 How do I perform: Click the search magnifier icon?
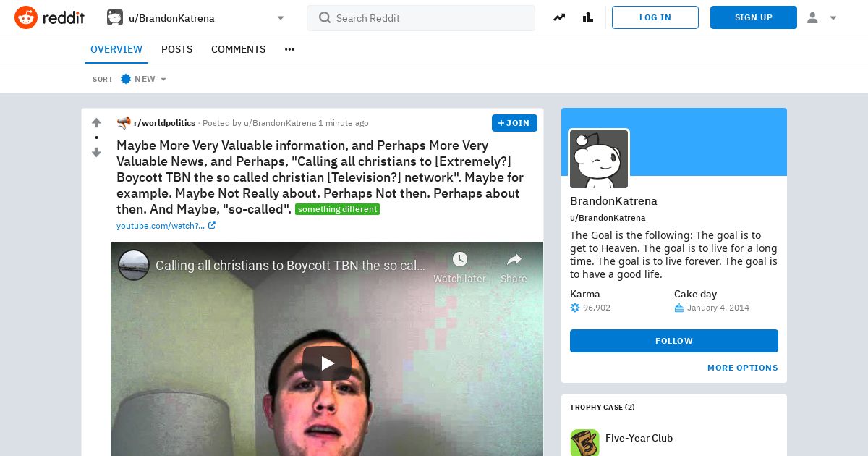pos(325,18)
